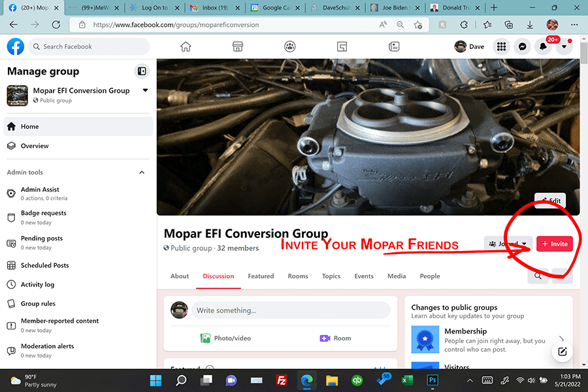Viewport: 588px width, 392px height.
Task: Collapse the Admin tools section
Action: coord(142,172)
